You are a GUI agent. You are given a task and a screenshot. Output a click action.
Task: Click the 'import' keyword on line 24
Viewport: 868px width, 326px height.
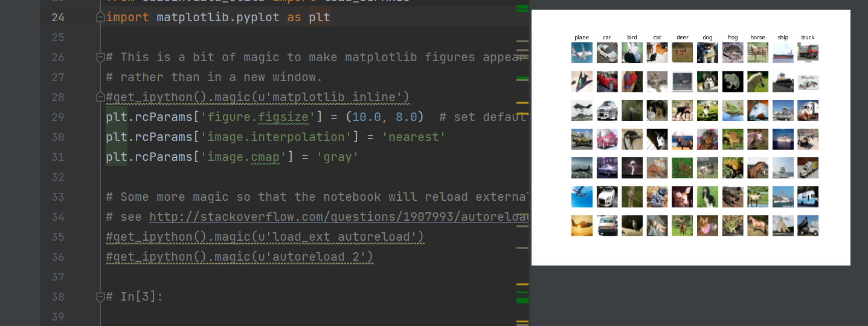click(127, 18)
